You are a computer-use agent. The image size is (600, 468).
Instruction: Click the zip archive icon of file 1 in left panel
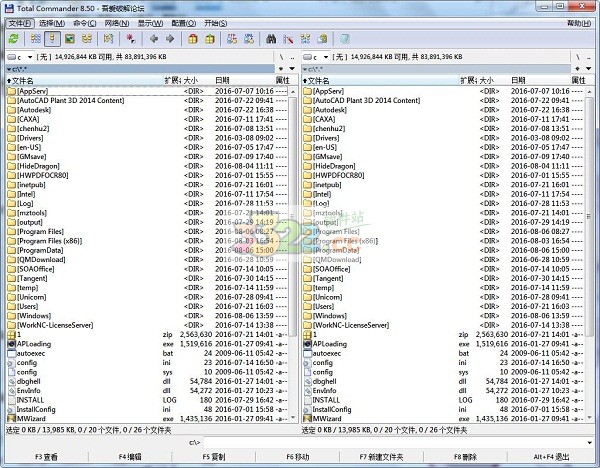(11, 334)
